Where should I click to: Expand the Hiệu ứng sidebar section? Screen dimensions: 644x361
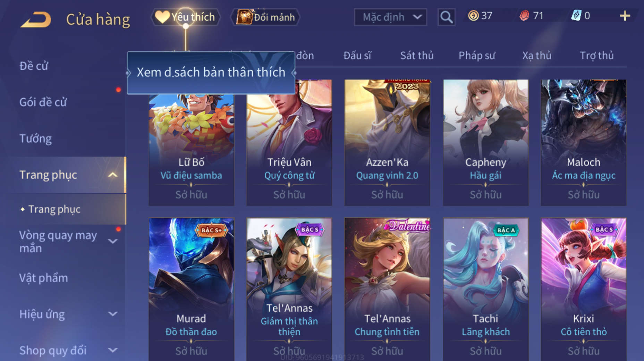pos(113,314)
